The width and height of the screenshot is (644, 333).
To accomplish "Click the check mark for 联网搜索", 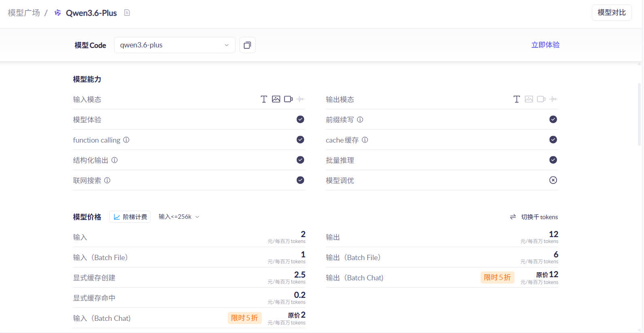I will click(x=300, y=180).
